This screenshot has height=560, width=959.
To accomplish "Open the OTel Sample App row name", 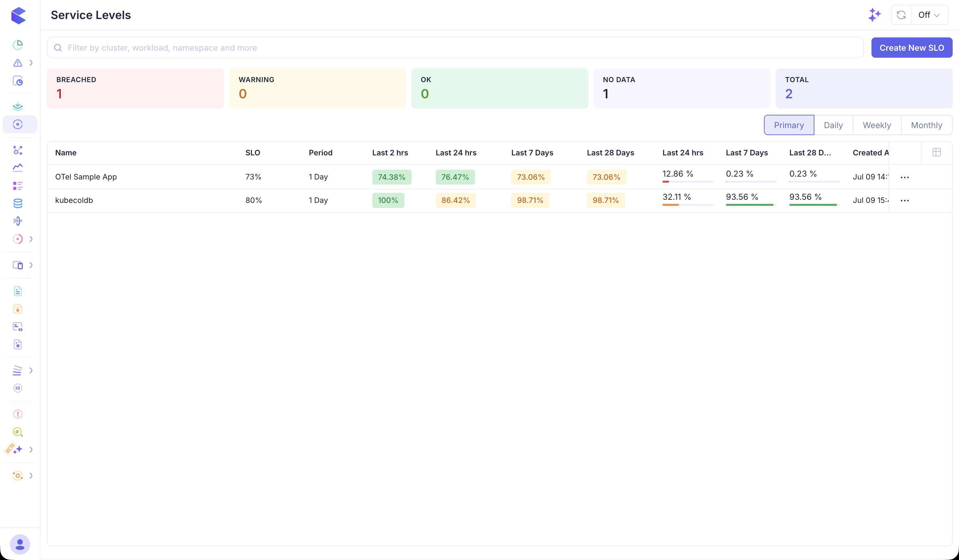I will (x=86, y=177).
